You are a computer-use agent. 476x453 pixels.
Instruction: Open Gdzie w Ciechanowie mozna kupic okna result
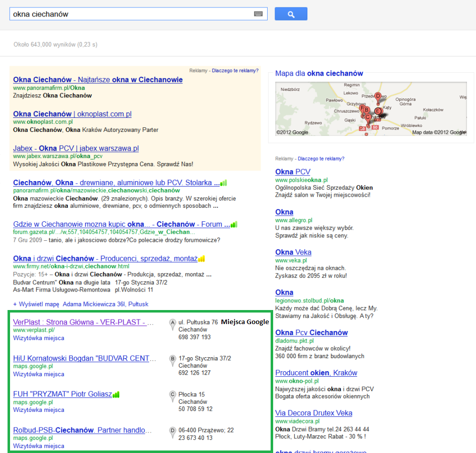122,224
